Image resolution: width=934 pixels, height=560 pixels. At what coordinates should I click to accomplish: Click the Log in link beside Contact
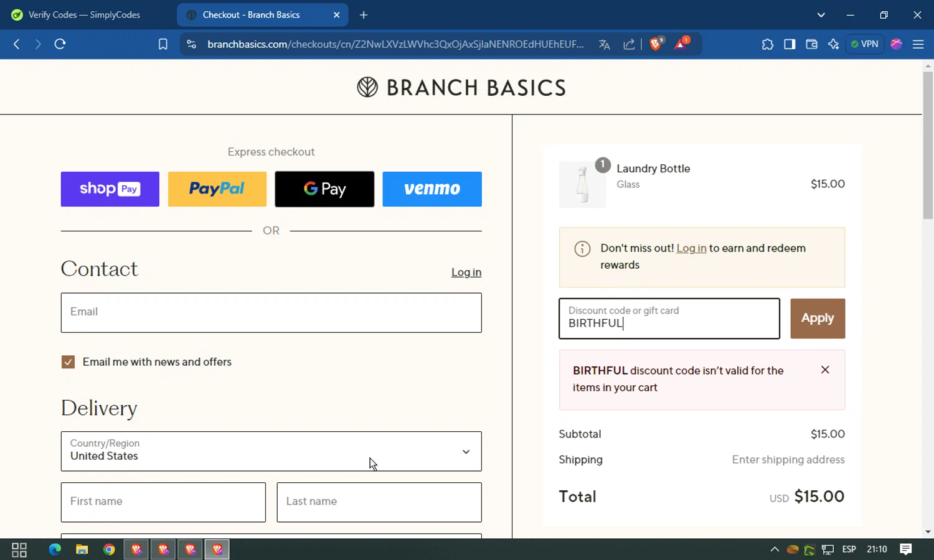(466, 273)
